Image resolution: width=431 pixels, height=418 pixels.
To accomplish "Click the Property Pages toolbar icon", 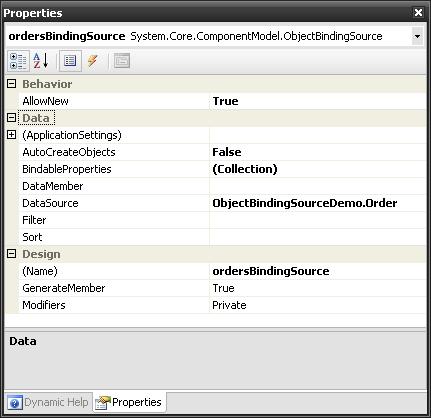I will pyautogui.click(x=122, y=61).
